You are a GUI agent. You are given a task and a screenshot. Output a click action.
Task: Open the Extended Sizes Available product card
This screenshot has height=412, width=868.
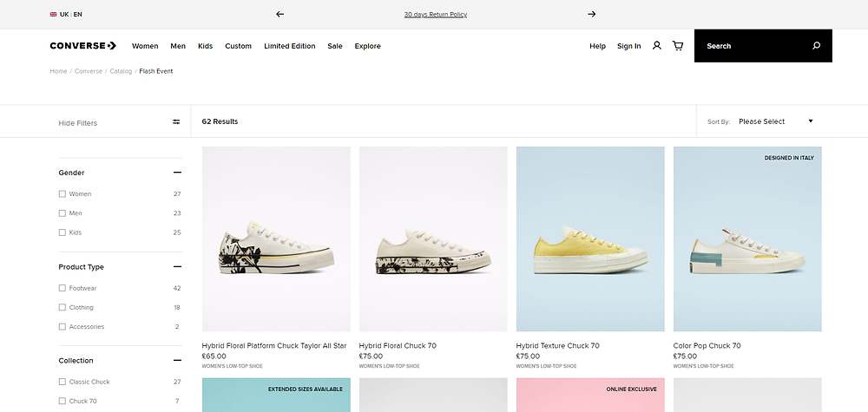click(x=276, y=395)
